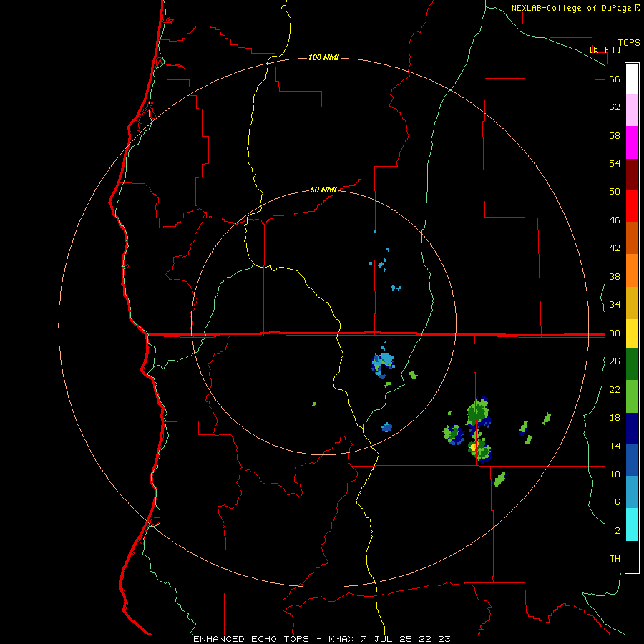Click the '46' legend value
Image resolution: width=644 pixels, height=644 pixels.
615,220
